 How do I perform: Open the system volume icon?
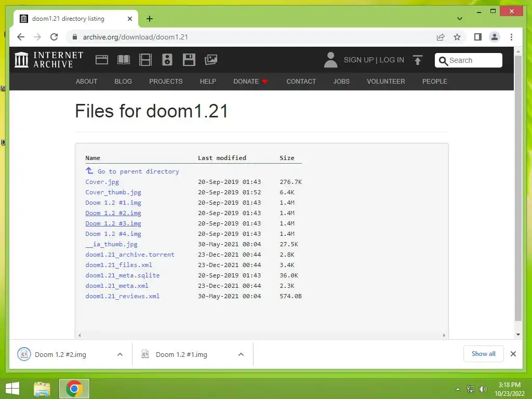coord(483,389)
